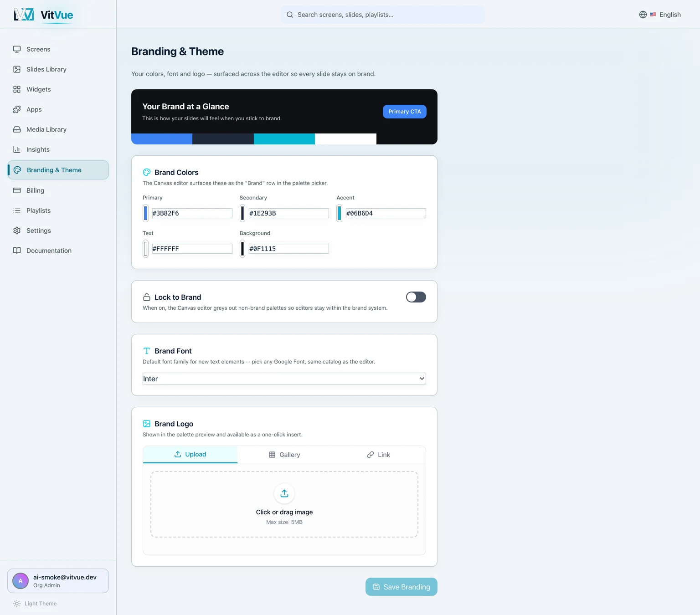The height and width of the screenshot is (615, 700).
Task: Open the English language selector
Action: coord(660,15)
